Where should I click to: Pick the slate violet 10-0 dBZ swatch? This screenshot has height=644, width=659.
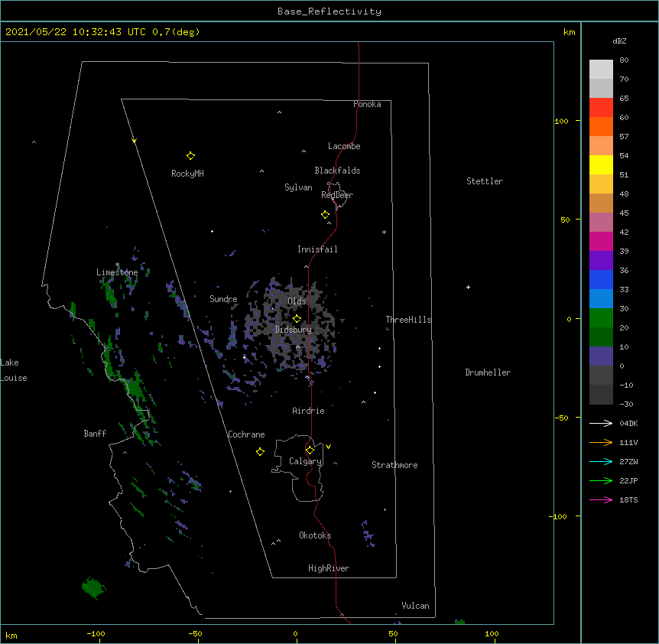(601, 356)
